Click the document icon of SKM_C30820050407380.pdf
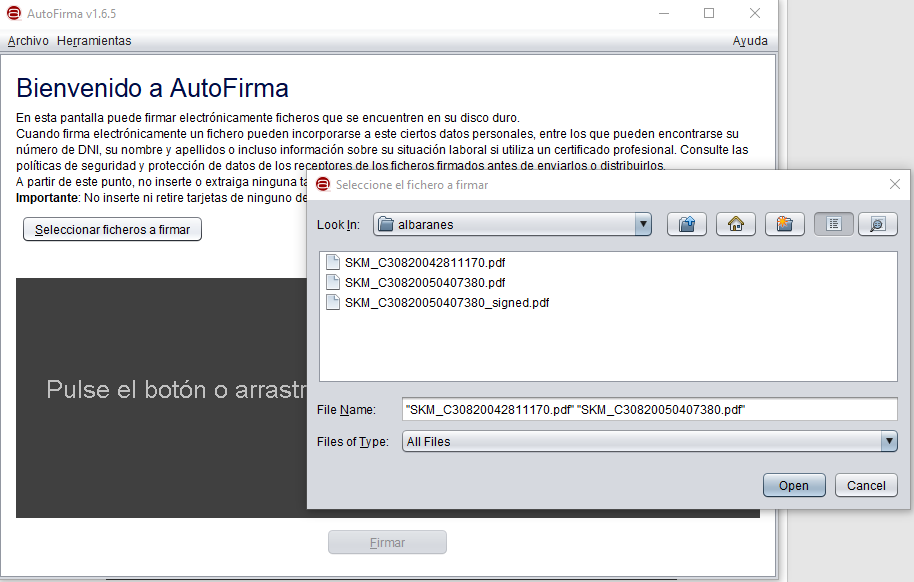The height and width of the screenshot is (582, 914). [333, 282]
